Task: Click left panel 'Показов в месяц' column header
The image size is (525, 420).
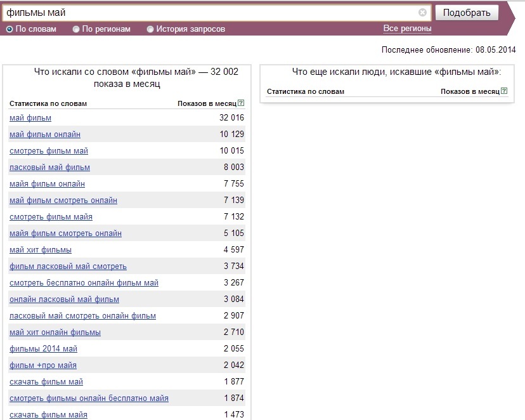Action: (207, 104)
